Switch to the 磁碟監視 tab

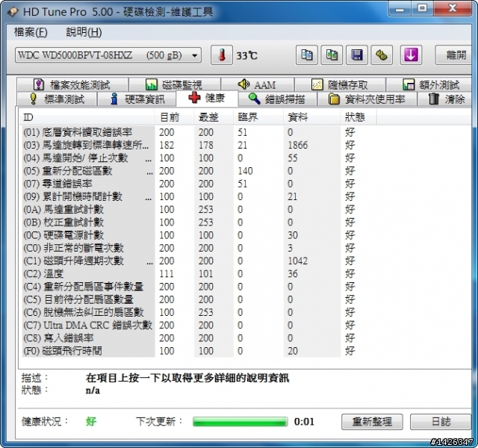[175, 84]
